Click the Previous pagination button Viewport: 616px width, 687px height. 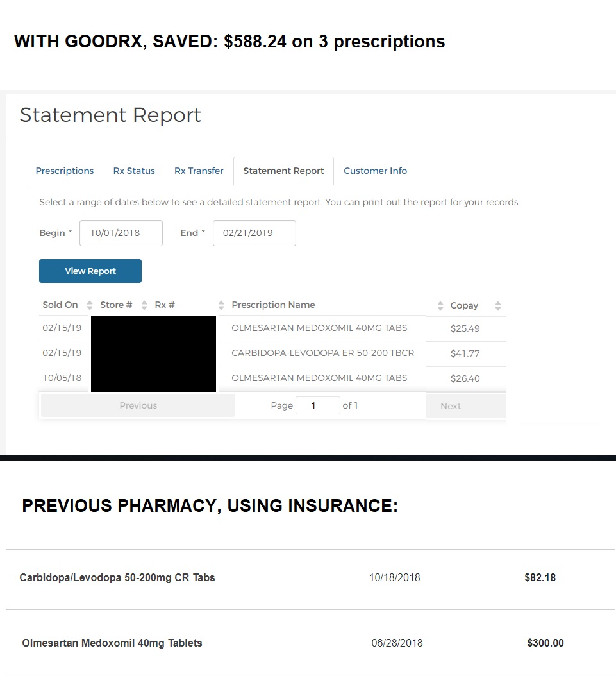click(x=138, y=405)
